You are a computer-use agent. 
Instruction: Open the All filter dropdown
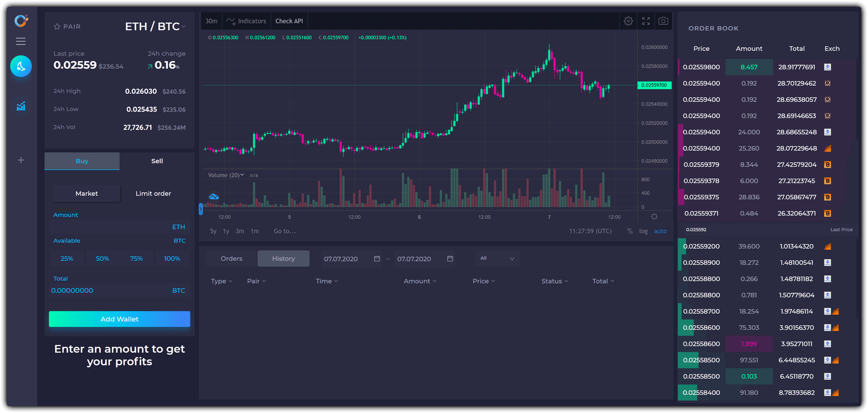coord(497,258)
